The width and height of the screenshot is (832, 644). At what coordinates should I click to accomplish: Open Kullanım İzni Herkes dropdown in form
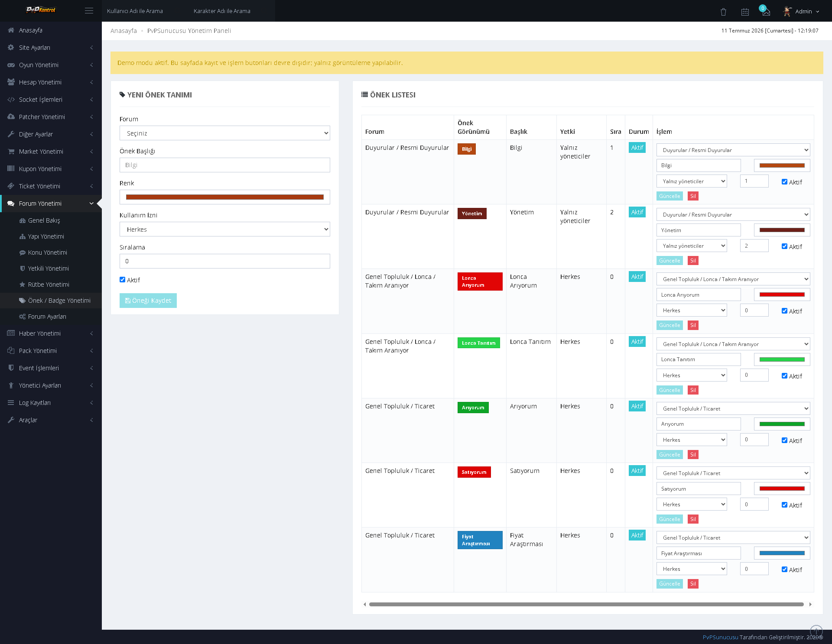(224, 230)
